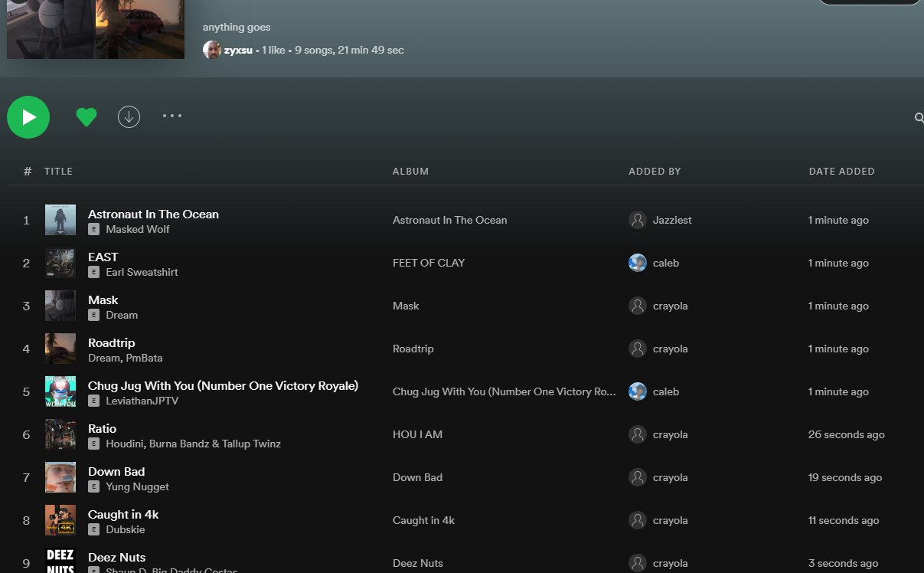Screen dimensions: 924x573
Task: Click the download playlist arrow icon
Action: tap(129, 116)
